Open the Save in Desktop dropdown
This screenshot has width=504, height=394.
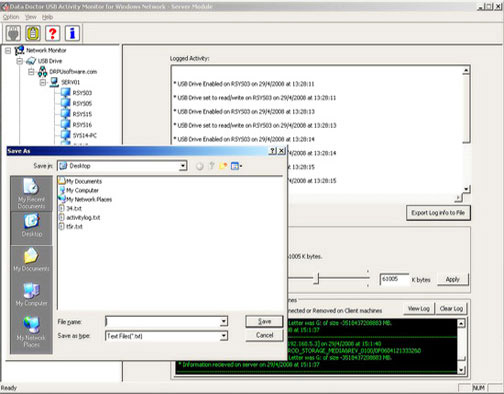183,166
